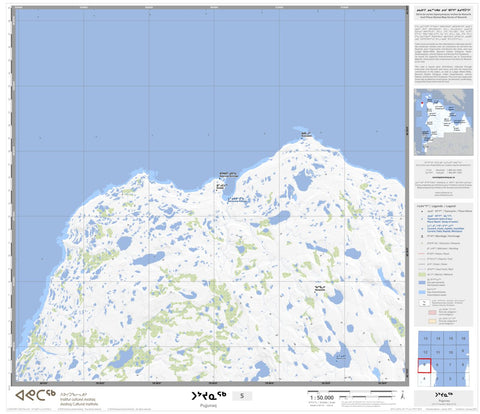Click the Pujjunaq title below the map
The image size is (480, 414).
(x=209, y=398)
